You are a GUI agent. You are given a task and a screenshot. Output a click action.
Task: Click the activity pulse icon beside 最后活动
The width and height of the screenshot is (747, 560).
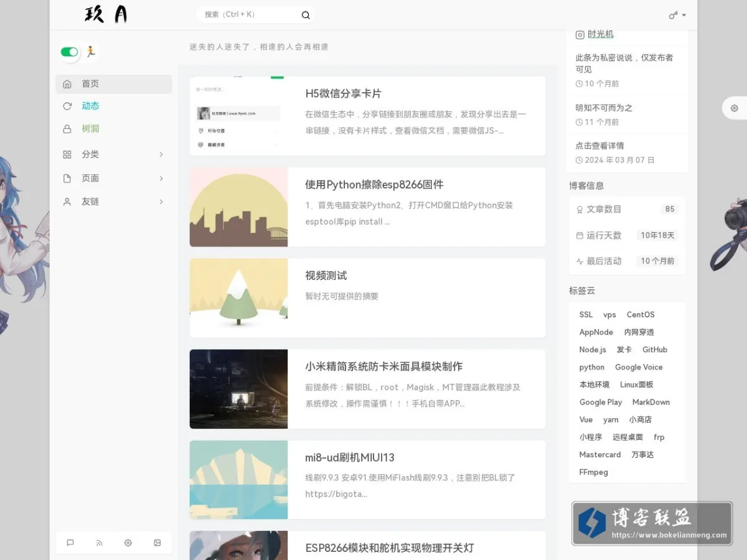point(580,261)
